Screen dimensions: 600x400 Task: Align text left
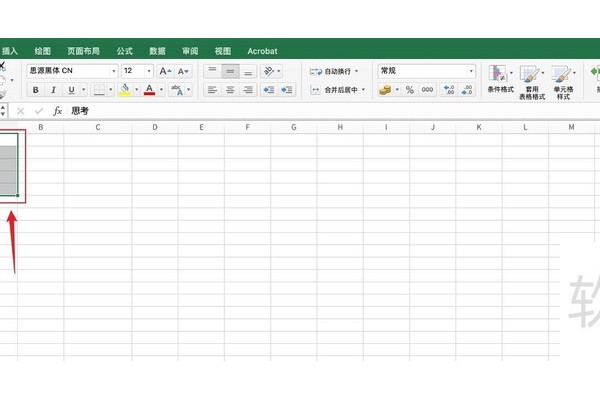tap(212, 90)
